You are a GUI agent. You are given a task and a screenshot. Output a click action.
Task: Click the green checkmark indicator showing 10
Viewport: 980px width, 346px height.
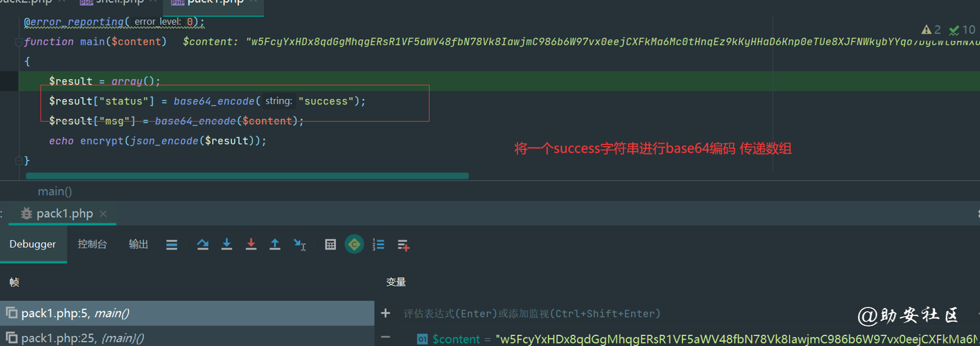(x=962, y=29)
